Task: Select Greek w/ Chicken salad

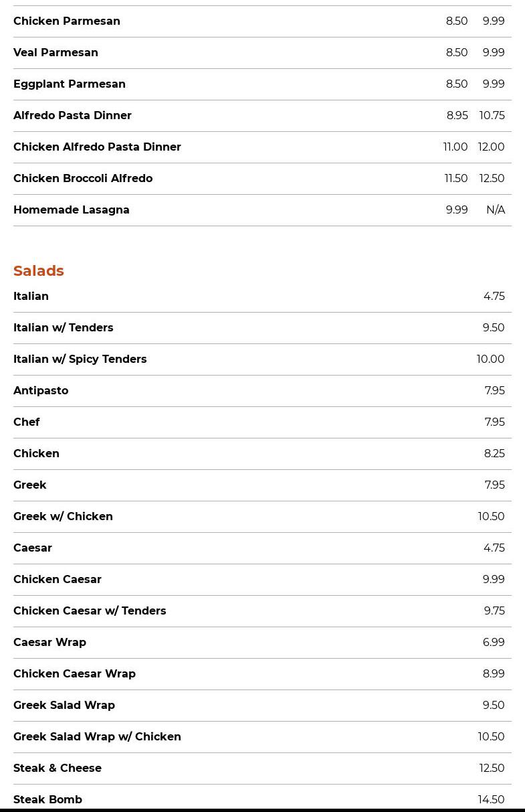Action: tap(63, 517)
